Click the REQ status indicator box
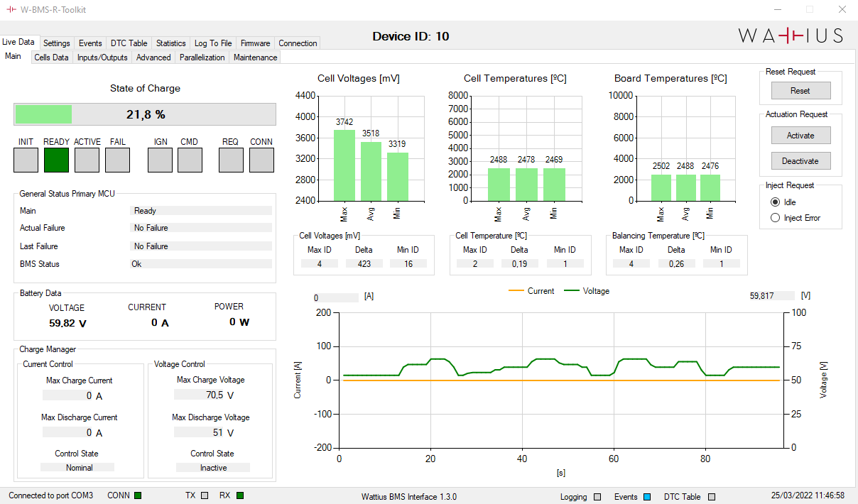The width and height of the screenshot is (858, 504). point(231,160)
